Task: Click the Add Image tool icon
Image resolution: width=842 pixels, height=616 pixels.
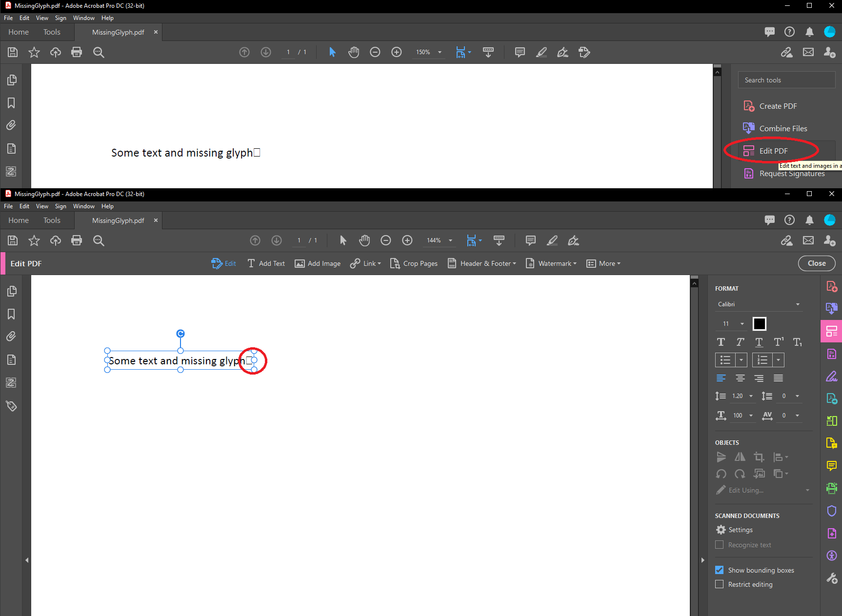Action: coord(300,264)
